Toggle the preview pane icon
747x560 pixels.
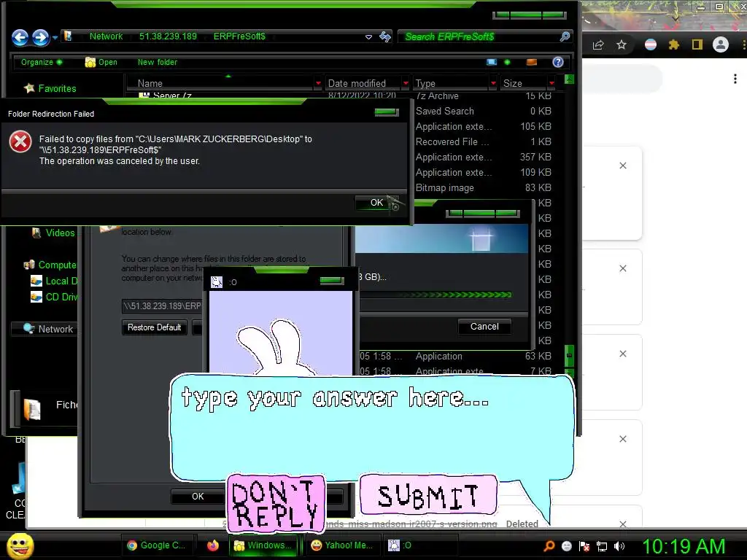tap(532, 62)
